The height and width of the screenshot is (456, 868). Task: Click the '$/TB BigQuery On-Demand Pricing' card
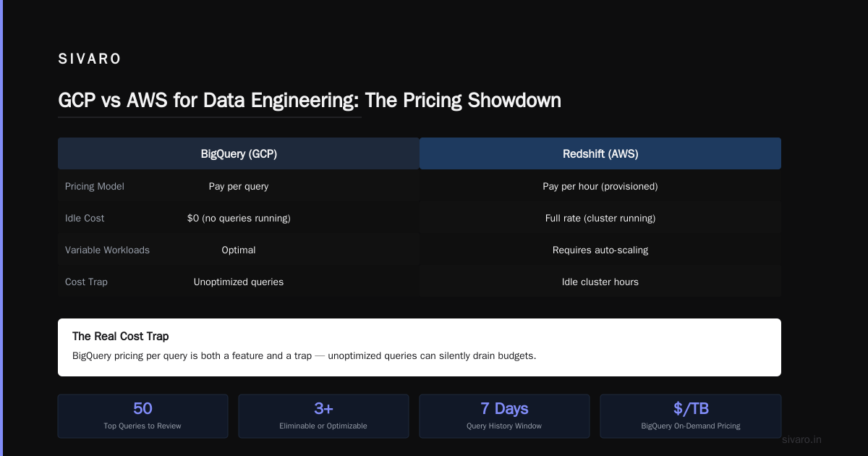point(691,416)
